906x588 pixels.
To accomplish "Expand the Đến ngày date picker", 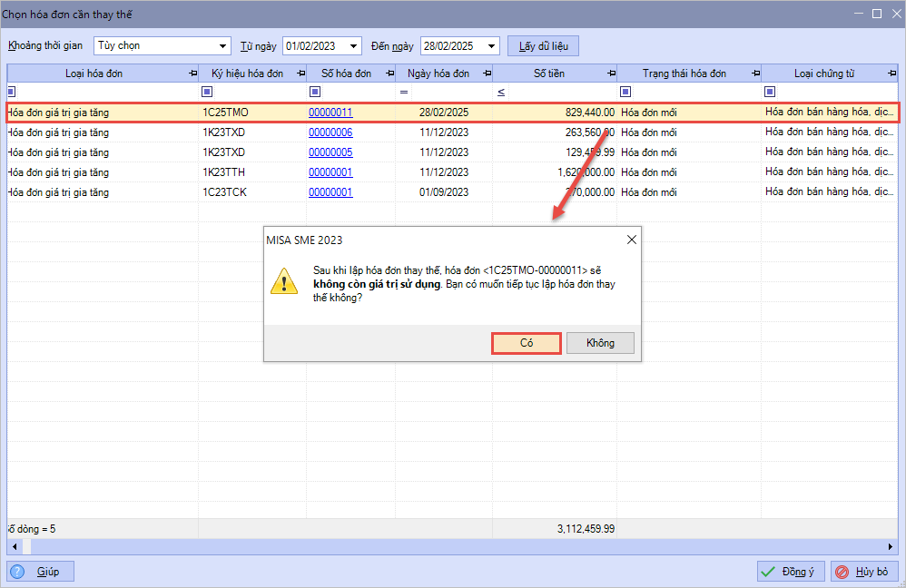I will (491, 45).
